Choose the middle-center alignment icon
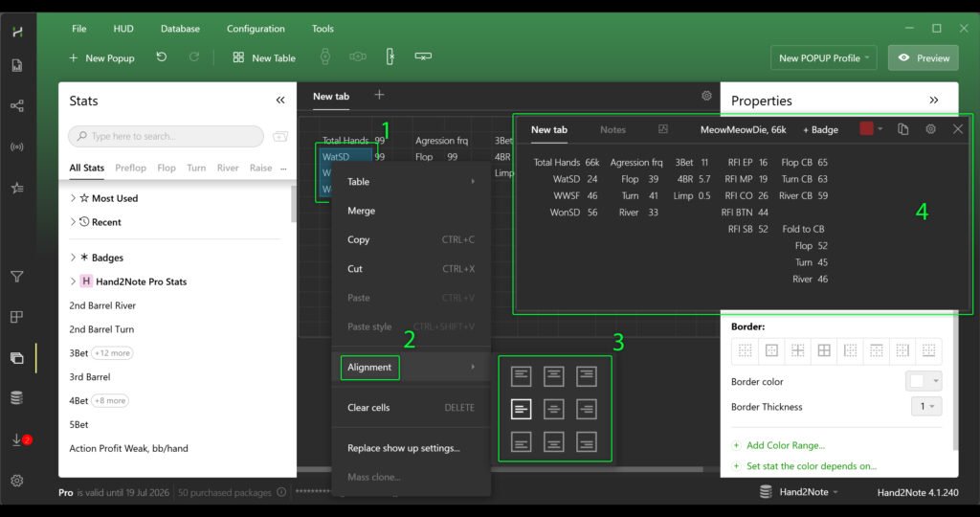This screenshot has width=980, height=517. coord(553,410)
